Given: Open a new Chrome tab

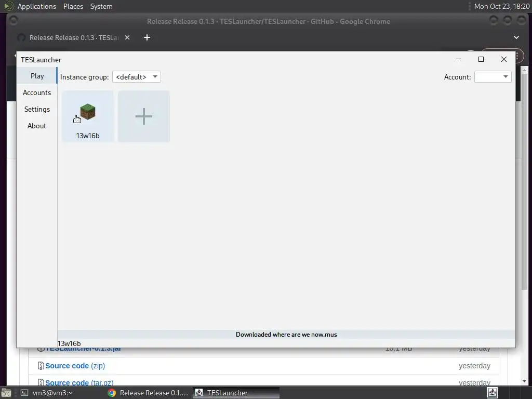Looking at the screenshot, I should pyautogui.click(x=147, y=37).
